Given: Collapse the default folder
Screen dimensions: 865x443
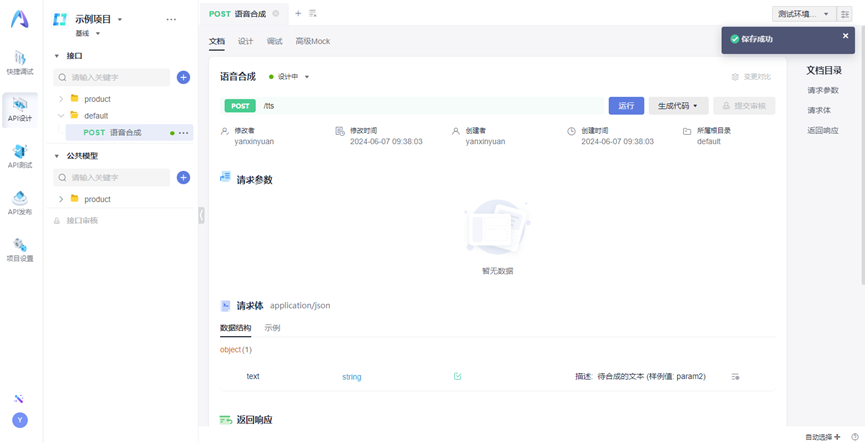Looking at the screenshot, I should coord(61,116).
